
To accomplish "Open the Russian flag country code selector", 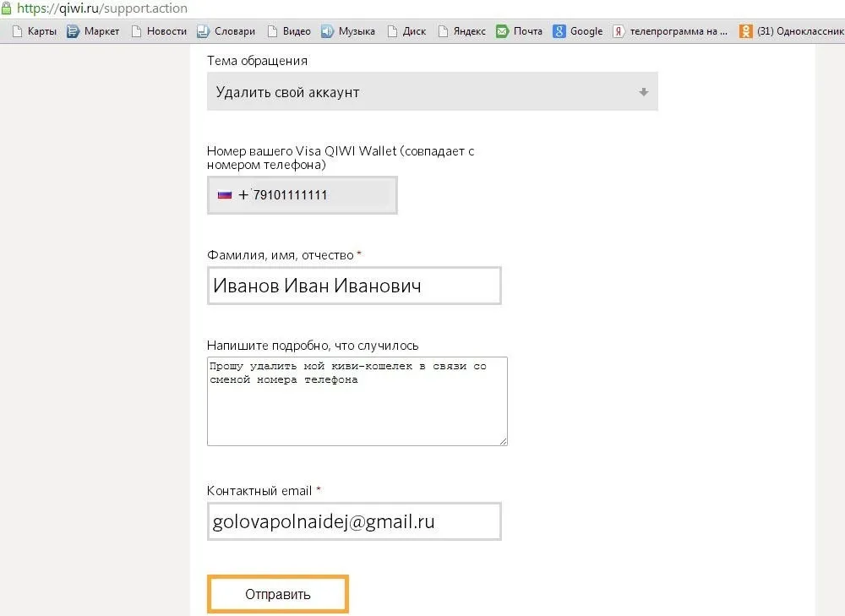I will tap(224, 195).
